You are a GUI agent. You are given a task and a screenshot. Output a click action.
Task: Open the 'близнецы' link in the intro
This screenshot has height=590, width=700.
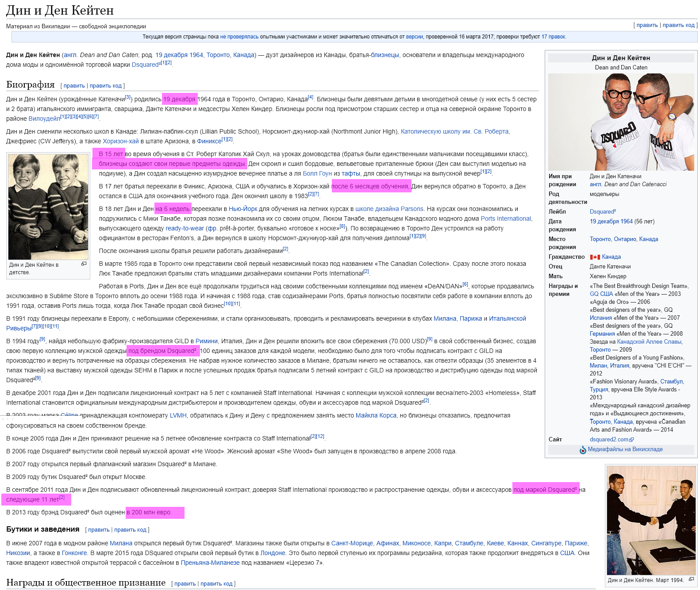385,55
